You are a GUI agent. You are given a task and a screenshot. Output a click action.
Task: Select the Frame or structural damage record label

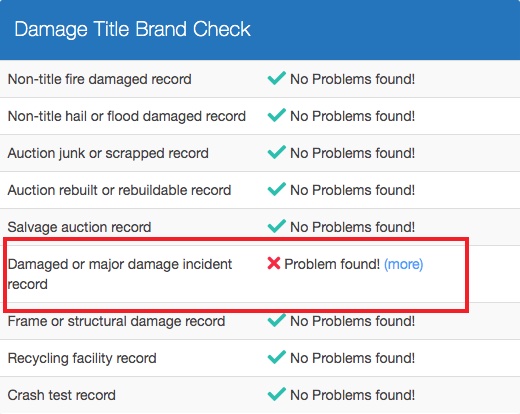[116, 321]
